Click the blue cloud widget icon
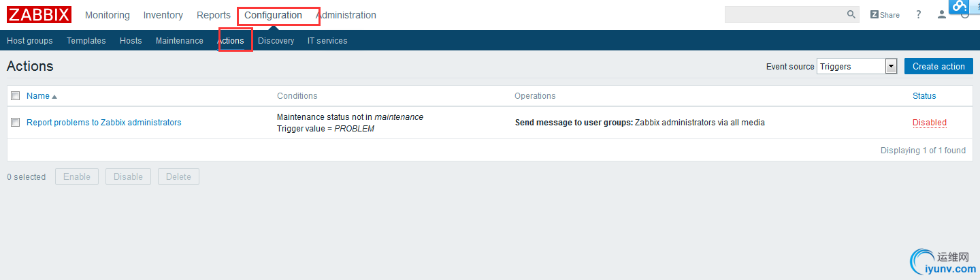The image size is (980, 280). pyautogui.click(x=960, y=6)
